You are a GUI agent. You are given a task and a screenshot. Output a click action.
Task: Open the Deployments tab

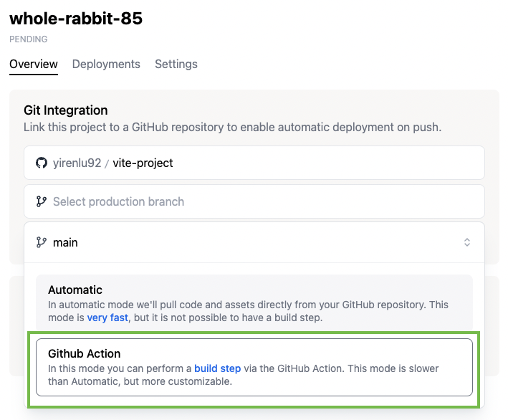tap(106, 64)
